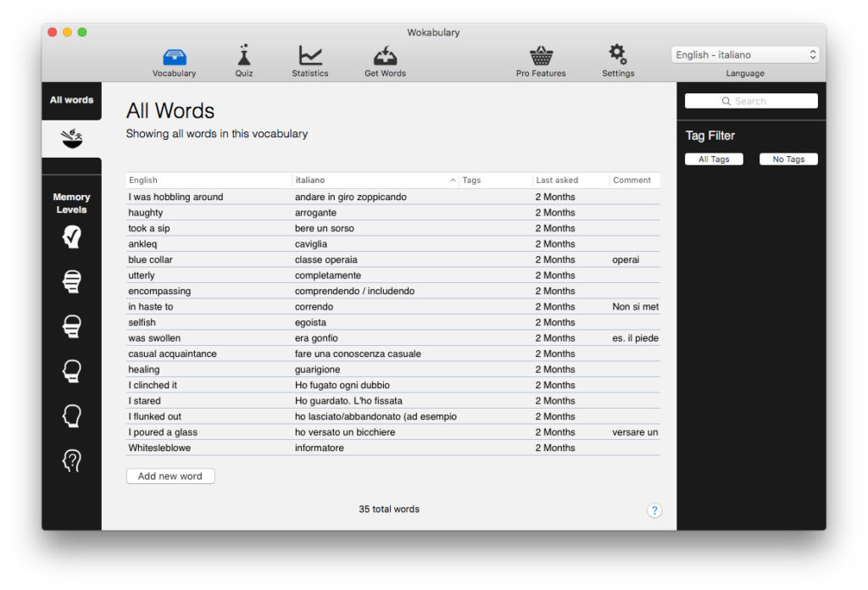The height and width of the screenshot is (590, 868).
Task: Select the 'in haste to' row
Action: pos(393,307)
